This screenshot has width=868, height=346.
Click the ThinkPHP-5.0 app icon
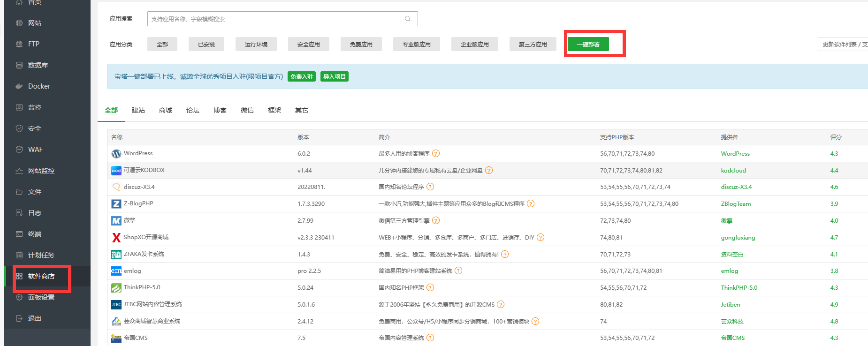click(116, 288)
